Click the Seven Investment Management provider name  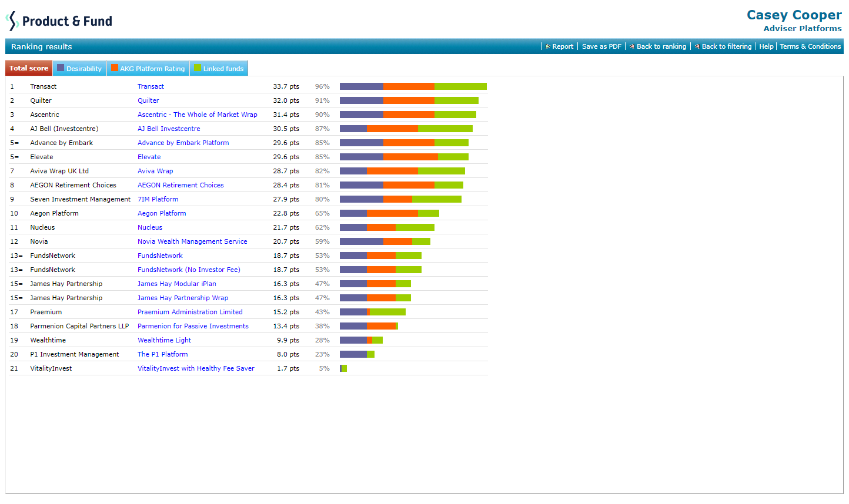tap(81, 199)
